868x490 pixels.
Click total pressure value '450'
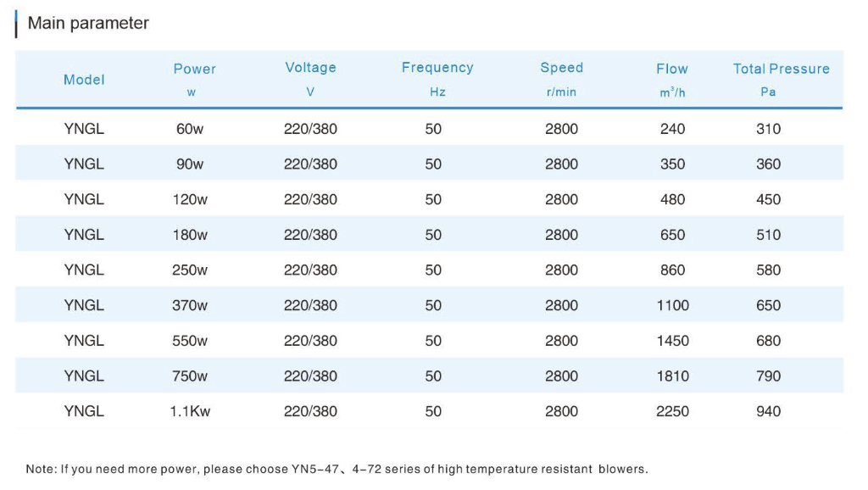[x=768, y=200]
